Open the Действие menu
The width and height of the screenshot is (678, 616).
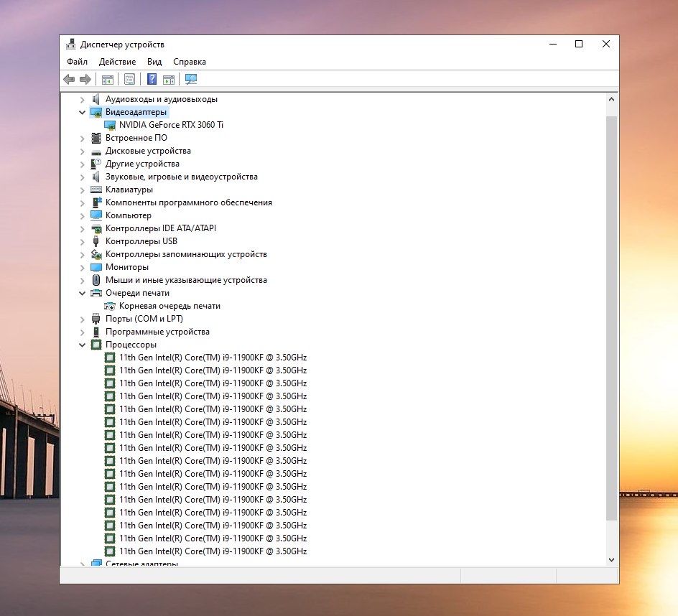point(117,61)
